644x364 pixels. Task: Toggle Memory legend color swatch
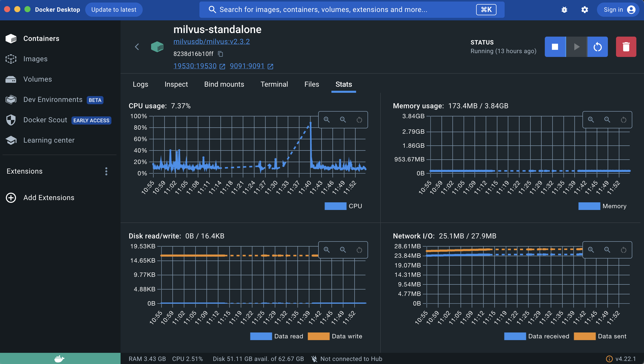[x=589, y=206]
